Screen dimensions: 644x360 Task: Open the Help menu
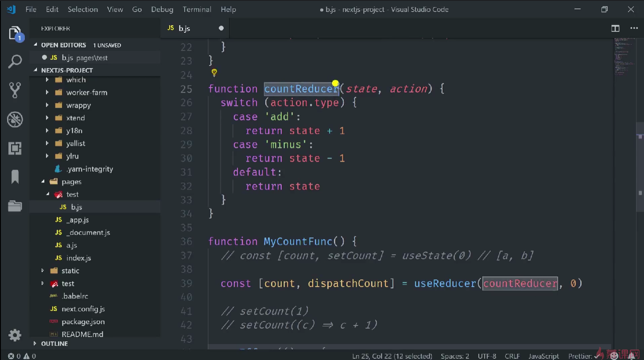[229, 9]
